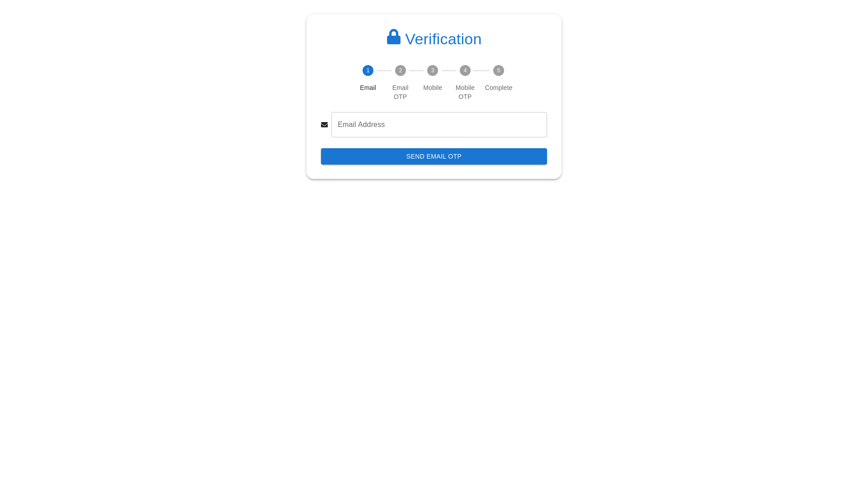Click the Email step label

368,88
